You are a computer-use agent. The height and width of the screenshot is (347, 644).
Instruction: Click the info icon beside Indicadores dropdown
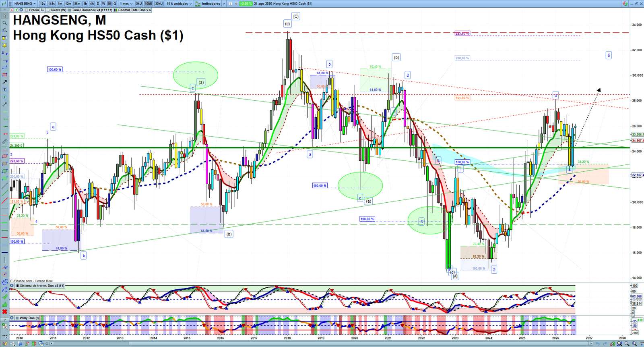[230, 4]
